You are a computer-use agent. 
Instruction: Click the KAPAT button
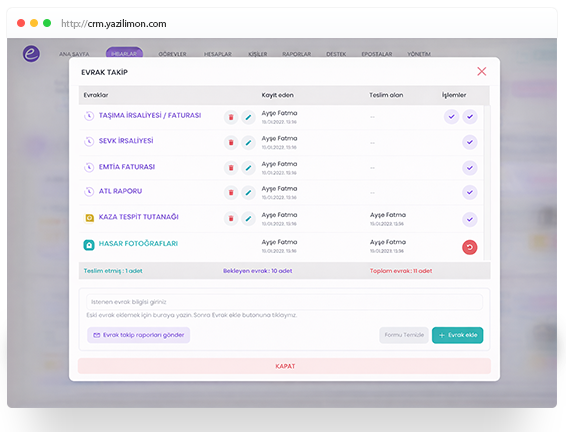(x=284, y=366)
